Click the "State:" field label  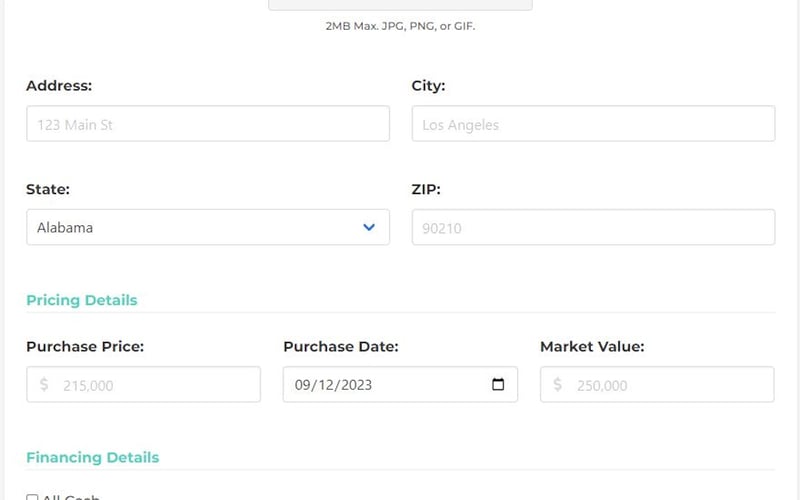click(48, 189)
